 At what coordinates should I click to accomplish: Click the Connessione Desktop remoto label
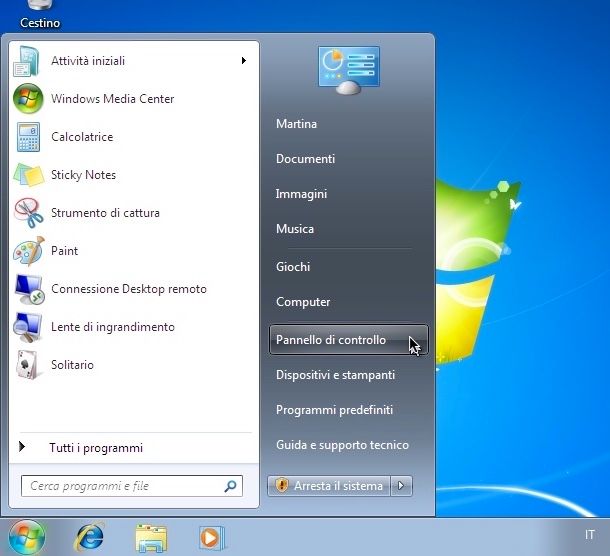click(x=129, y=289)
